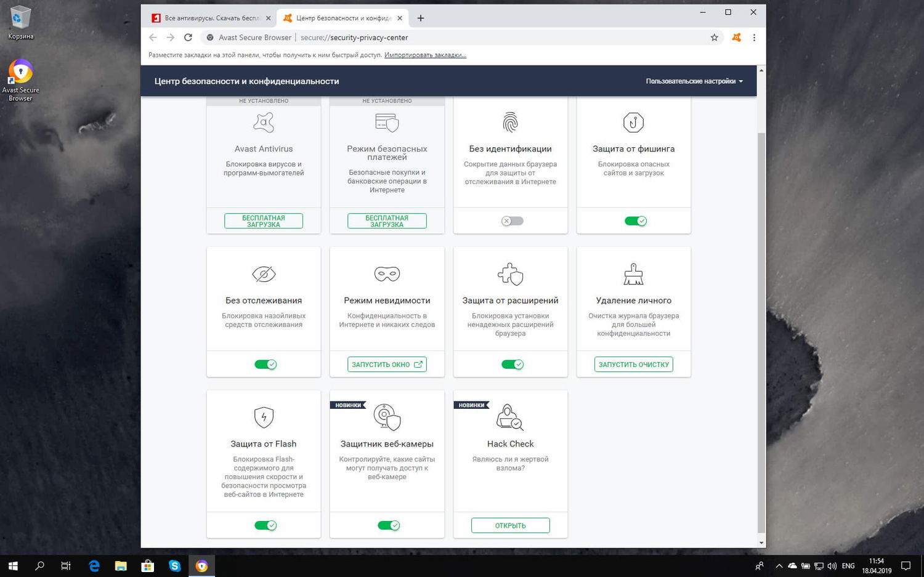Click inside the browser address bar
This screenshot has height=577, width=924.
click(x=431, y=37)
